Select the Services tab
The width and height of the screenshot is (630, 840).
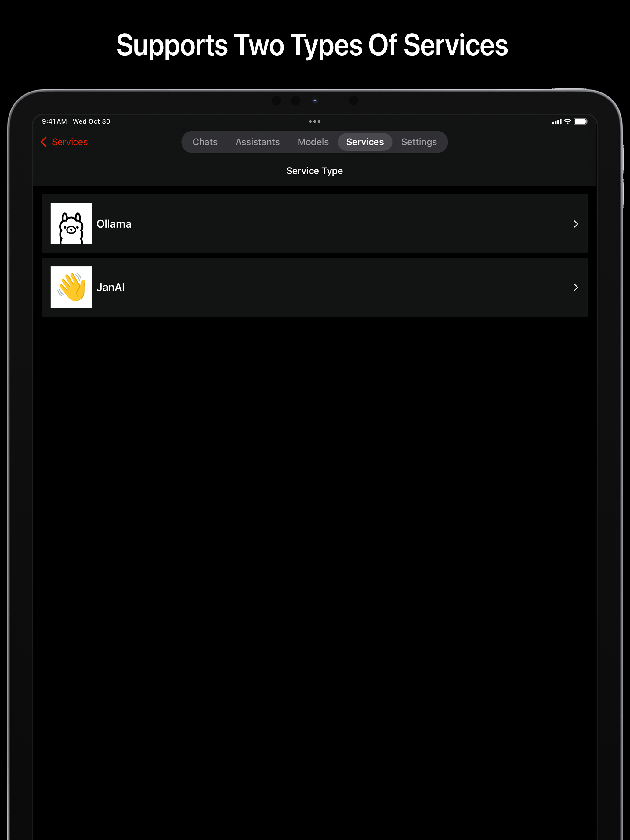pos(365,142)
